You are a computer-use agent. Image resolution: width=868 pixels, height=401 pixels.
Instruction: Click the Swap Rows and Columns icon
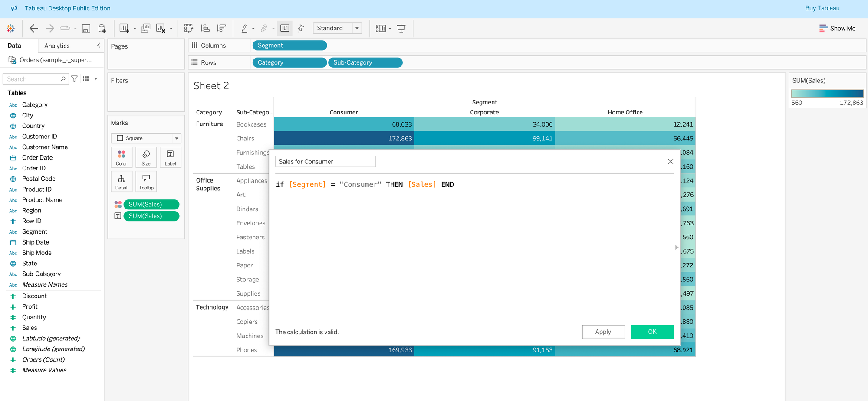[x=188, y=28]
